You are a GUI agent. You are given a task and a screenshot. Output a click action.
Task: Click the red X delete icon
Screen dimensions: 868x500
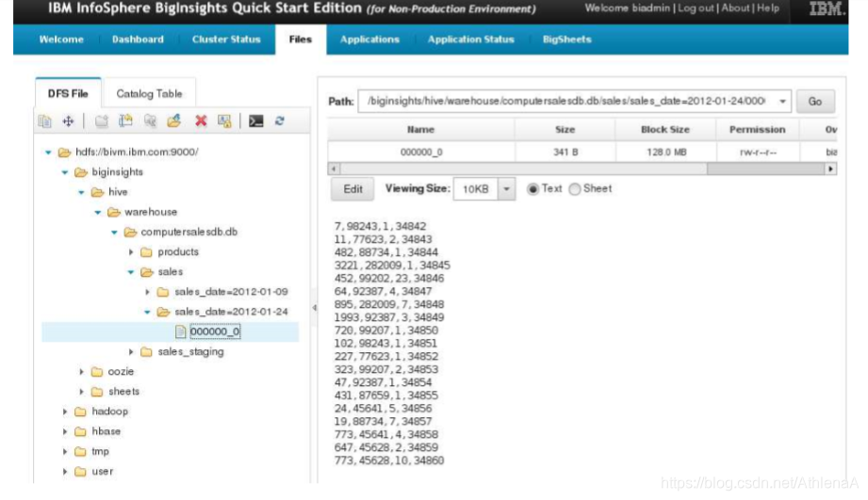(x=201, y=121)
